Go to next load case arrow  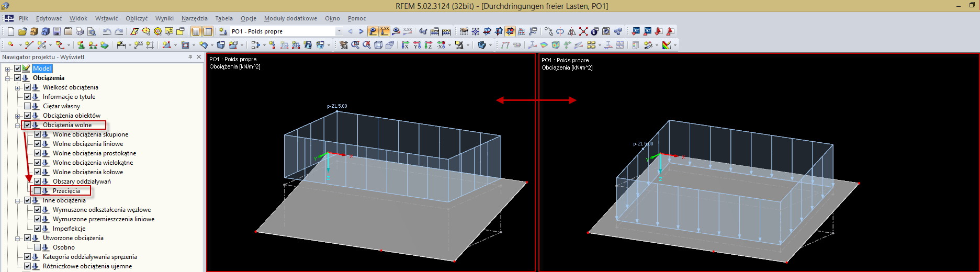pos(361,31)
